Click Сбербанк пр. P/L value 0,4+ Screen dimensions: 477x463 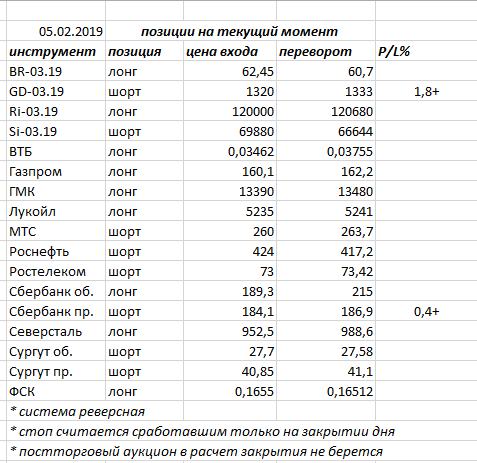[426, 311]
